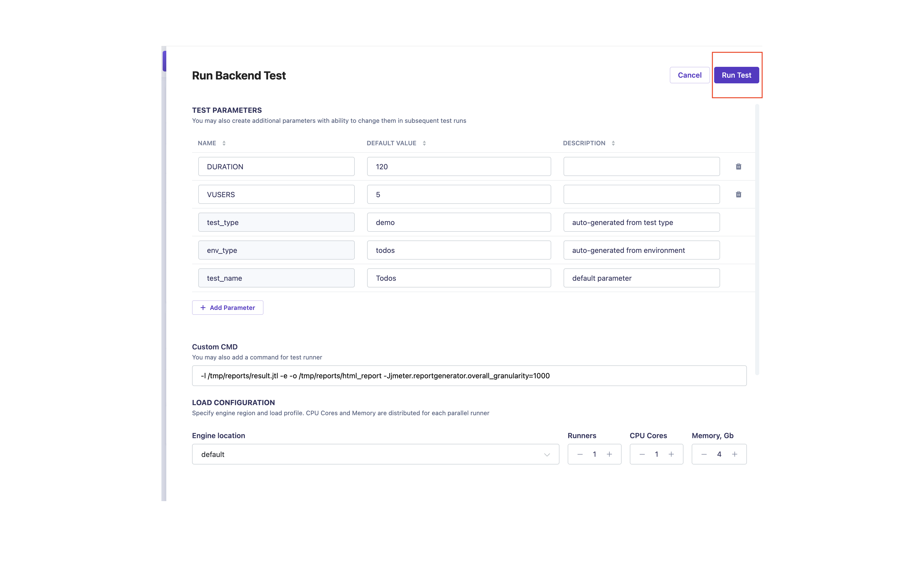Select the test_type name field

click(276, 222)
